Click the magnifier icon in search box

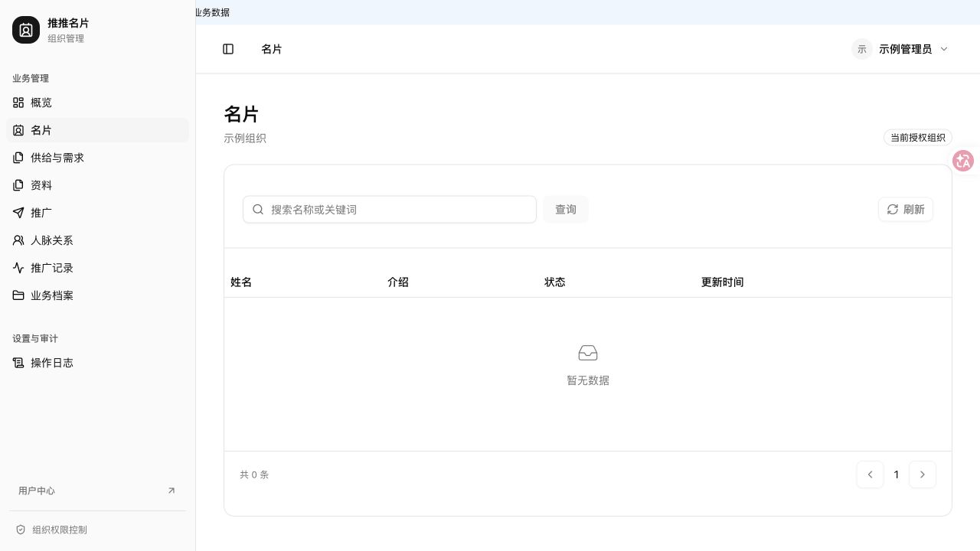[x=258, y=210]
